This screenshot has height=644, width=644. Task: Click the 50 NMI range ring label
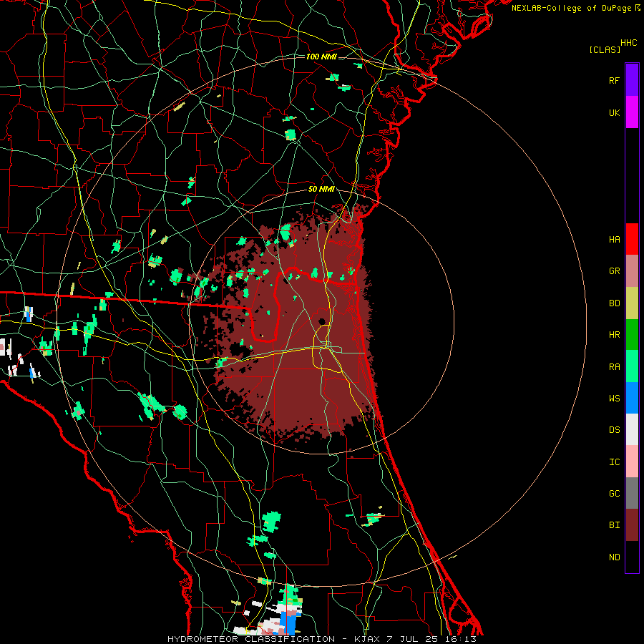[321, 189]
